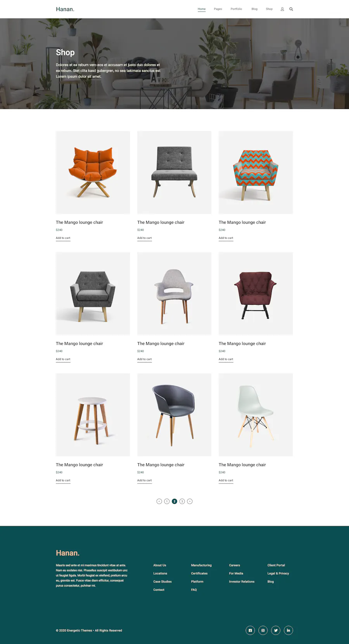Screen dimensions: 349x644
Task: Open the Legal & Privacy footer link
Action: pos(278,573)
